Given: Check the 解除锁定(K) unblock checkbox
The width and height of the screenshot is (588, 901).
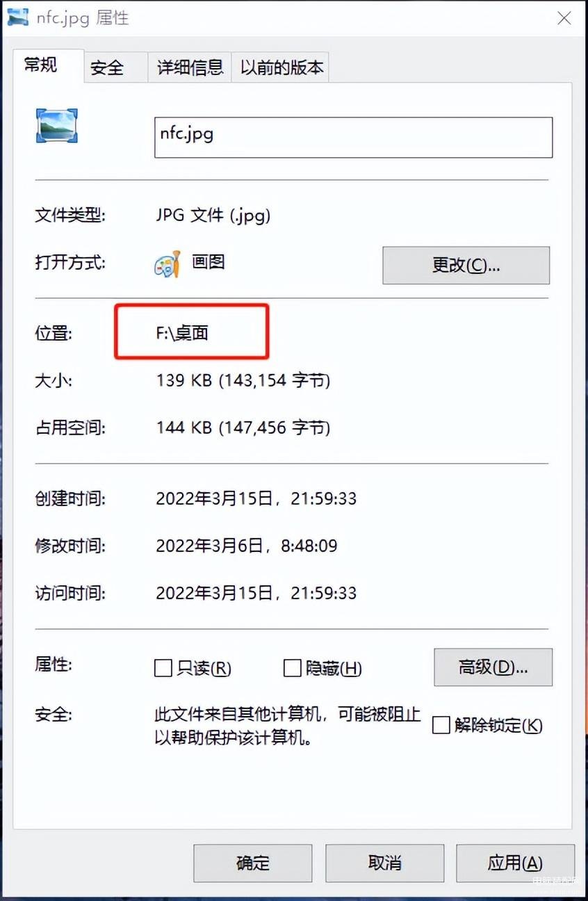Looking at the screenshot, I should tap(441, 725).
